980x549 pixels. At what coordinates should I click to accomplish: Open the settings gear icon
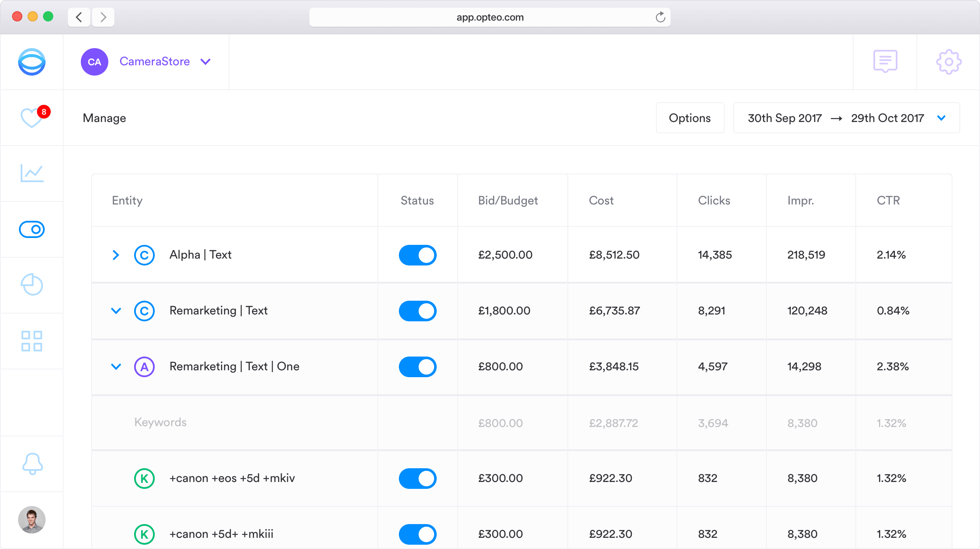(949, 62)
